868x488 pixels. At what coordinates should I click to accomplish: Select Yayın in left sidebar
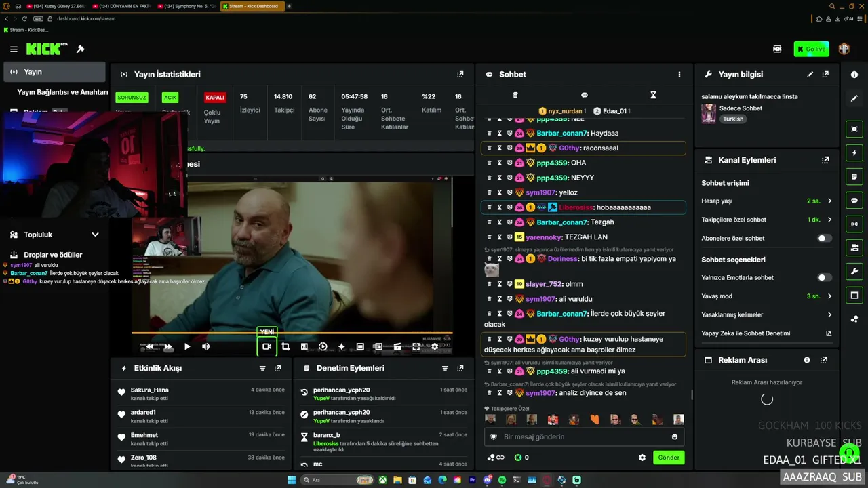tap(54, 72)
